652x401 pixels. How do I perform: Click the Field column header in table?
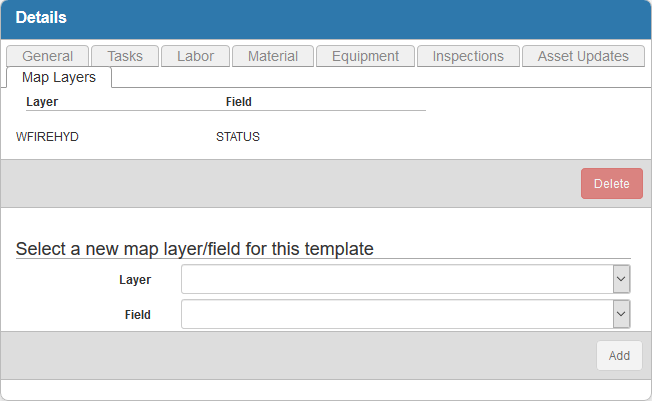[x=238, y=101]
